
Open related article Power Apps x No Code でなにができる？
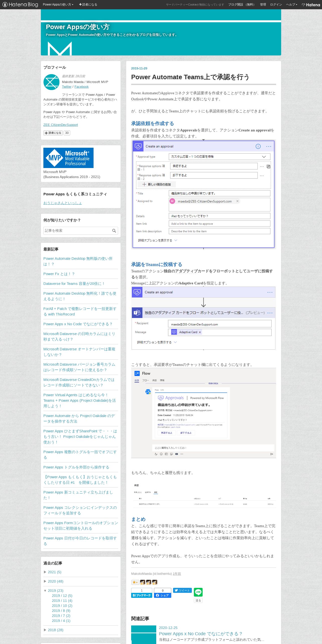click(200, 634)
